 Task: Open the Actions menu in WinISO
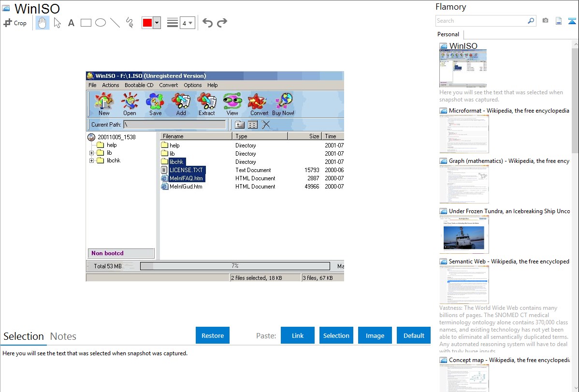click(111, 85)
